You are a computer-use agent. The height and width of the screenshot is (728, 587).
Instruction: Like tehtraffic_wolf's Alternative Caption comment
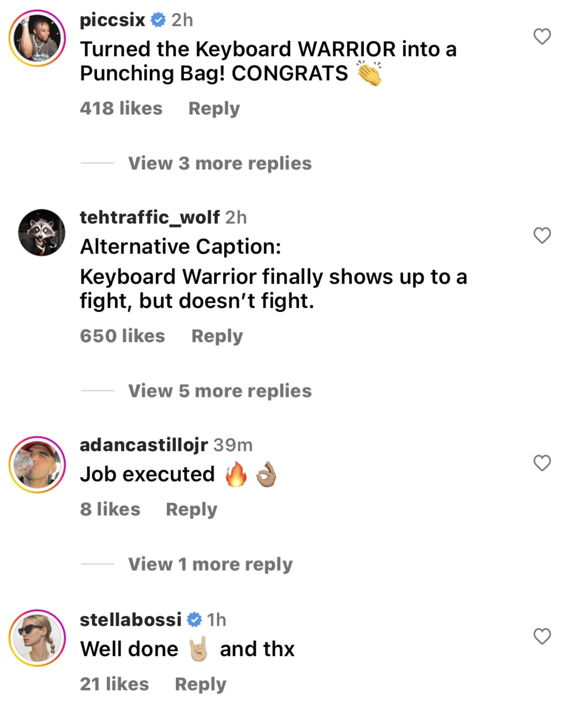pos(542,236)
